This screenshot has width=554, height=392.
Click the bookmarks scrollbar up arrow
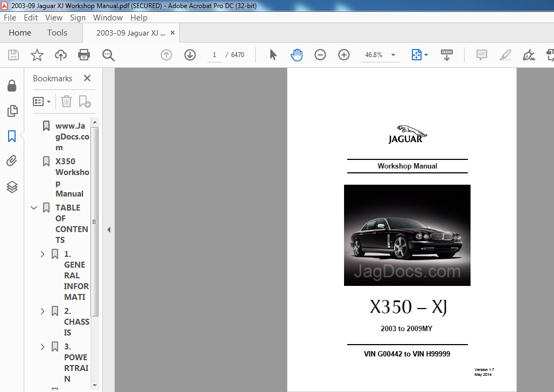(94, 122)
